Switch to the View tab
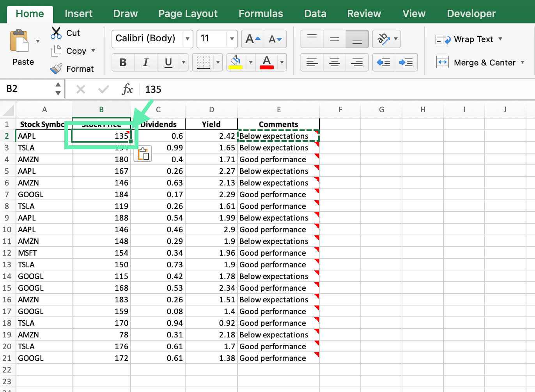The width and height of the screenshot is (535, 392). 414,14
